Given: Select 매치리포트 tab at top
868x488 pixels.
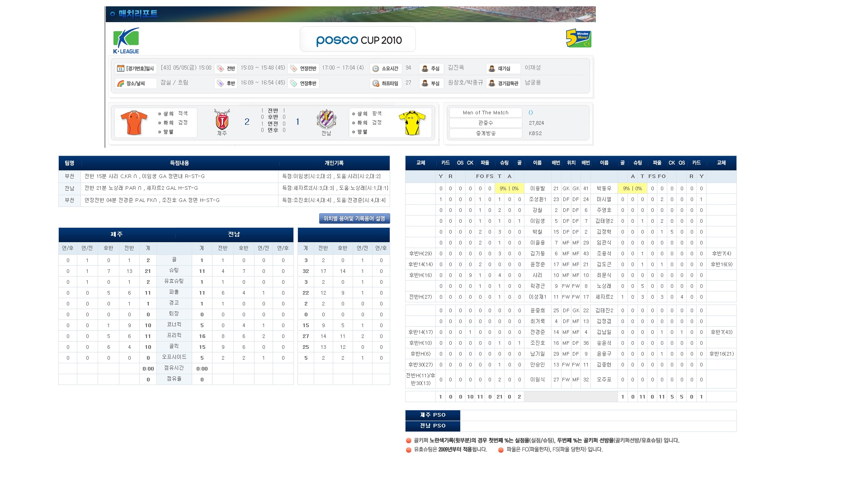Looking at the screenshot, I should point(142,14).
